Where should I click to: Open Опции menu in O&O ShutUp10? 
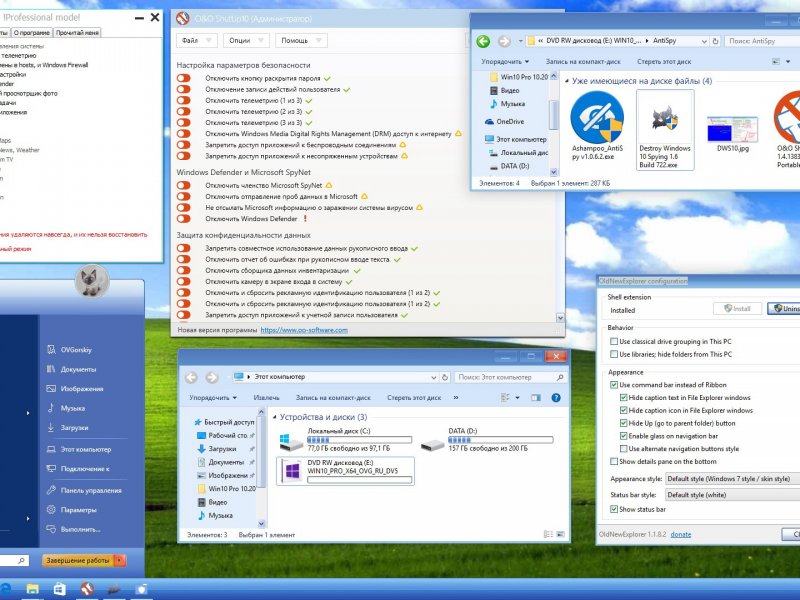click(246, 40)
